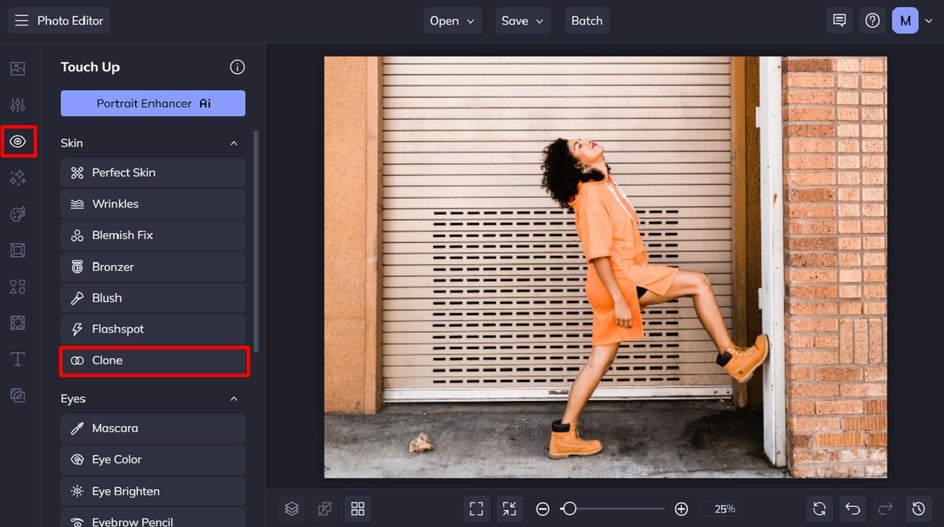This screenshot has width=944, height=527.
Task: Select the Wrinkles tool
Action: [153, 204]
